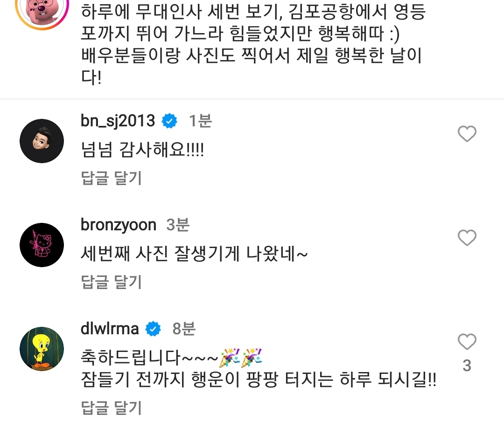
Task: Reply to bn_sj2013 via 답글 달기
Action: pyautogui.click(x=111, y=179)
